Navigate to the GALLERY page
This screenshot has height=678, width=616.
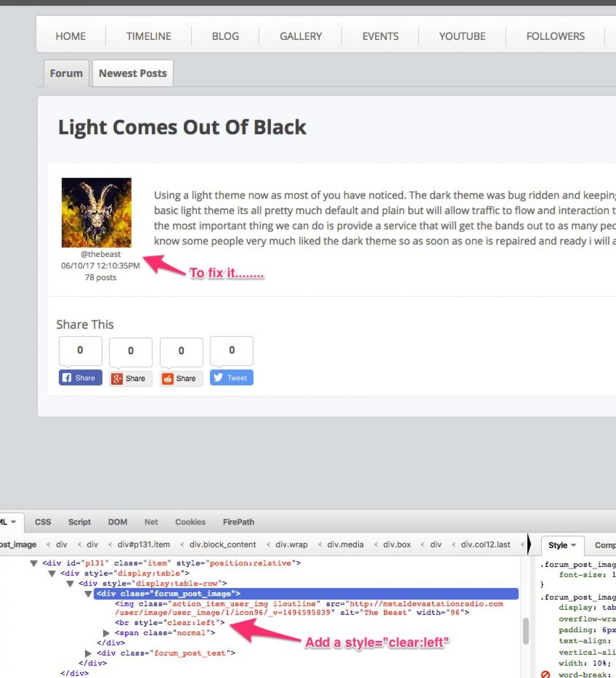pyautogui.click(x=301, y=36)
